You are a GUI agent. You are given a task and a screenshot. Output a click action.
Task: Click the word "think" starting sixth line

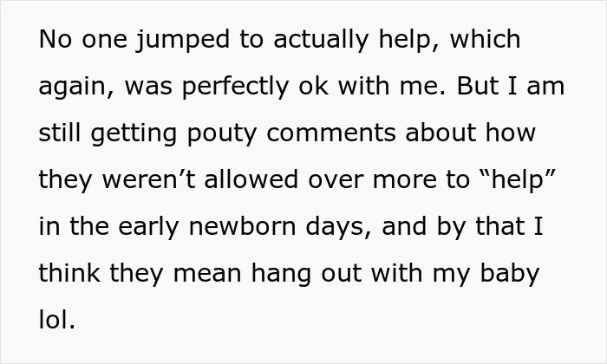tap(69, 273)
